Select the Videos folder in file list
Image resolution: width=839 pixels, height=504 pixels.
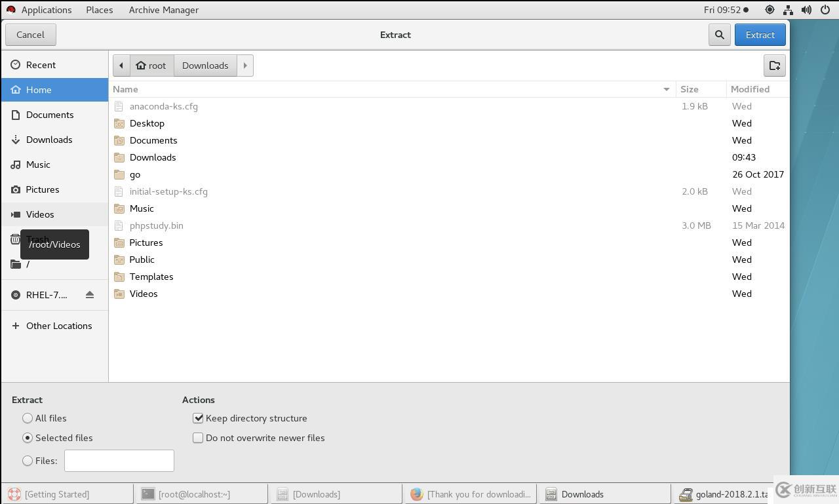(449, 294)
